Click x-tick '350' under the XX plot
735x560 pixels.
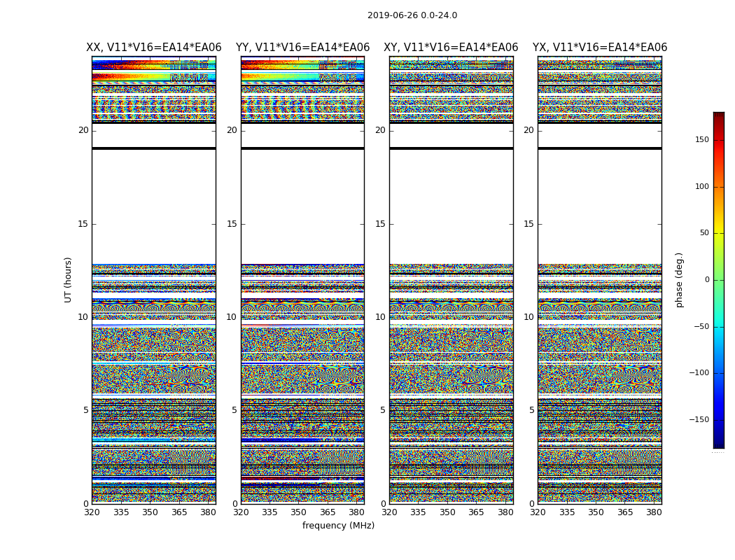click(150, 512)
